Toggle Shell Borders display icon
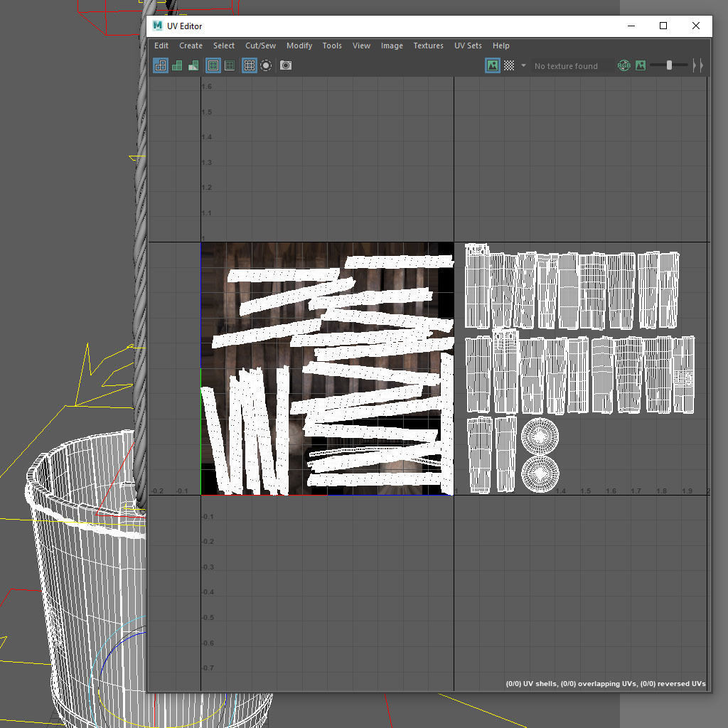The height and width of the screenshot is (728, 728). (x=230, y=65)
